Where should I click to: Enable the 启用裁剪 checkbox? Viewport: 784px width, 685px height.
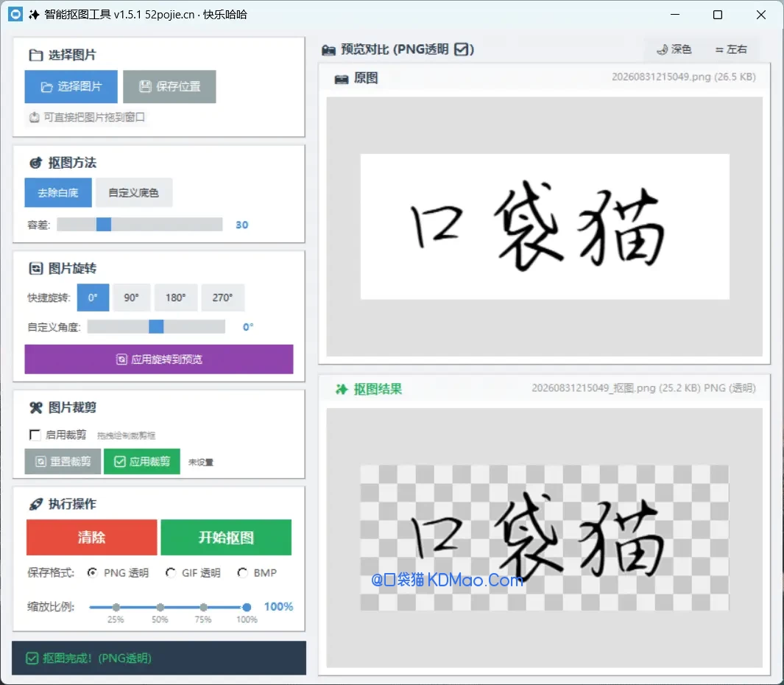[35, 435]
